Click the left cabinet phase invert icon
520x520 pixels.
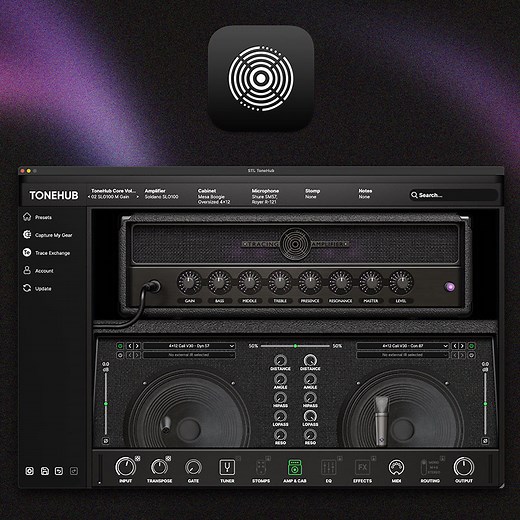click(x=106, y=441)
